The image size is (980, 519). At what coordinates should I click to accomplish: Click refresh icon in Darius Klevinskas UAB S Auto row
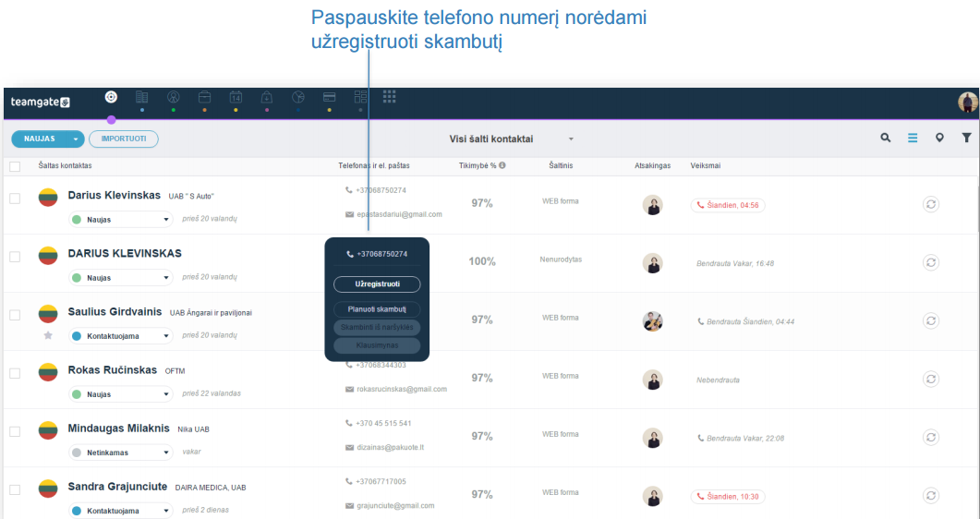tap(931, 204)
